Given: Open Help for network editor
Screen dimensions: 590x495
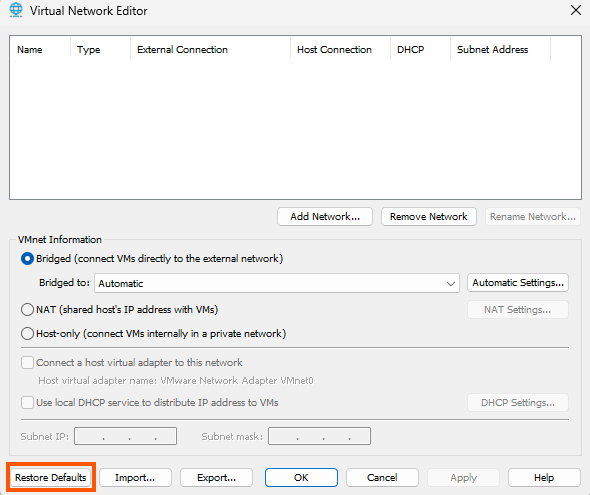Looking at the screenshot, I should pos(544,478).
